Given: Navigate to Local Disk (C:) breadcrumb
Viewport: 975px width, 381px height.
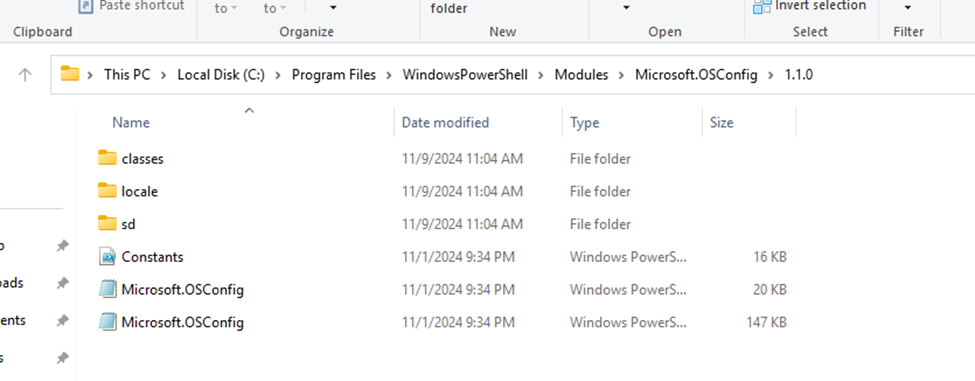Looking at the screenshot, I should pyautogui.click(x=221, y=75).
